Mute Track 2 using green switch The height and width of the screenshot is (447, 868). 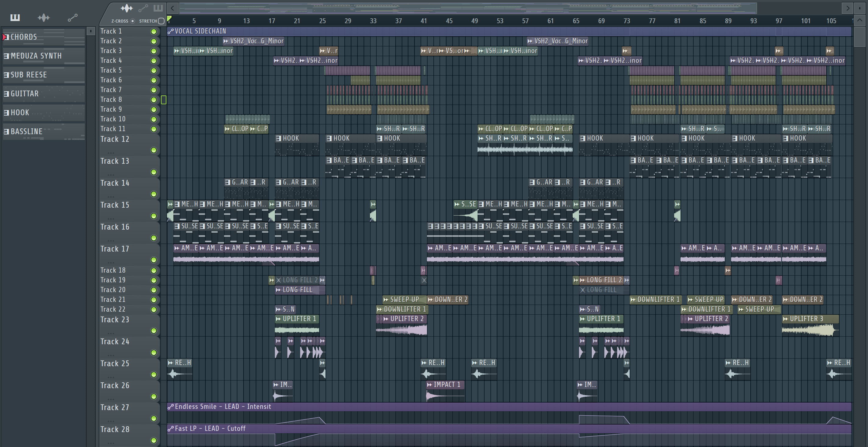coord(154,41)
